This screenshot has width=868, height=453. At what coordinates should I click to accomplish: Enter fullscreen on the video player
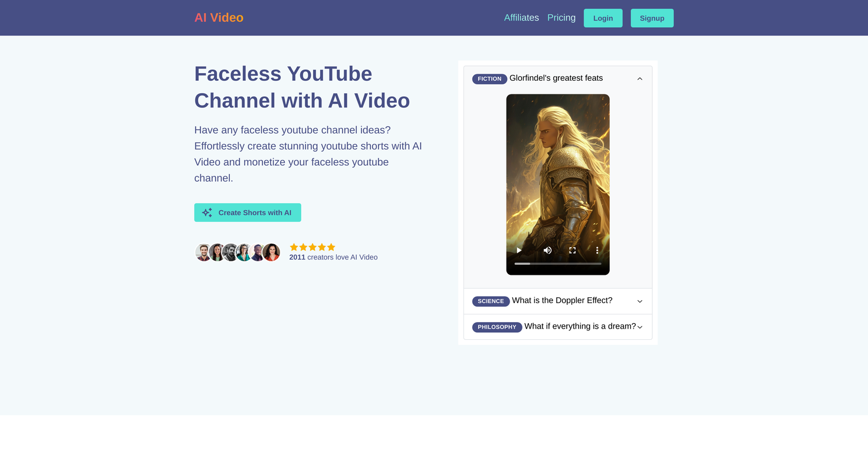(572, 250)
